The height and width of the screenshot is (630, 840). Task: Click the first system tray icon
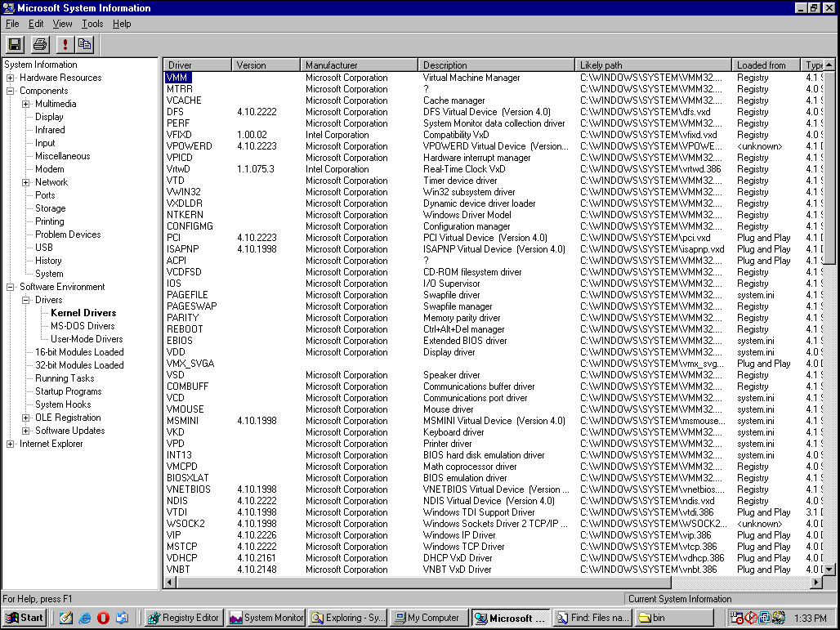click(x=736, y=618)
